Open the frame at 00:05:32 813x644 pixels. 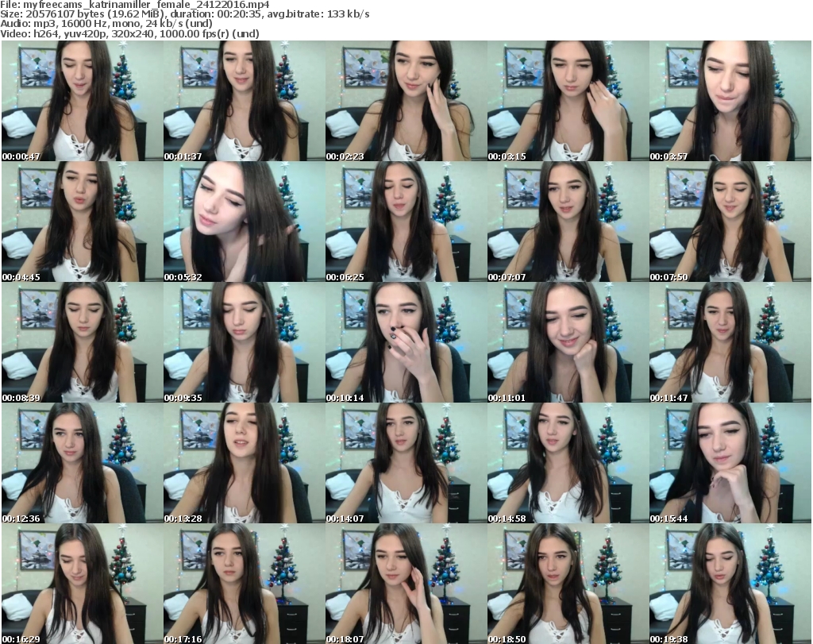[245, 222]
